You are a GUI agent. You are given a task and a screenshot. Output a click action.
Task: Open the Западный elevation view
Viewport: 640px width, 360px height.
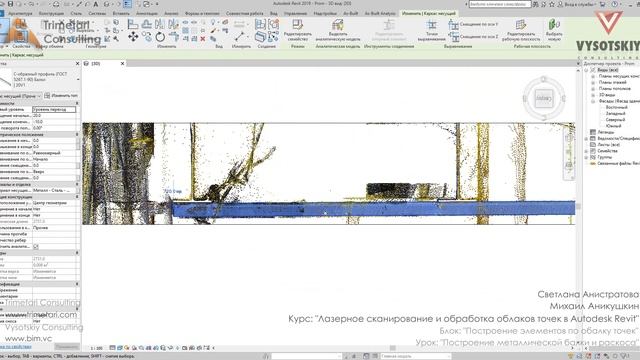(x=615, y=113)
